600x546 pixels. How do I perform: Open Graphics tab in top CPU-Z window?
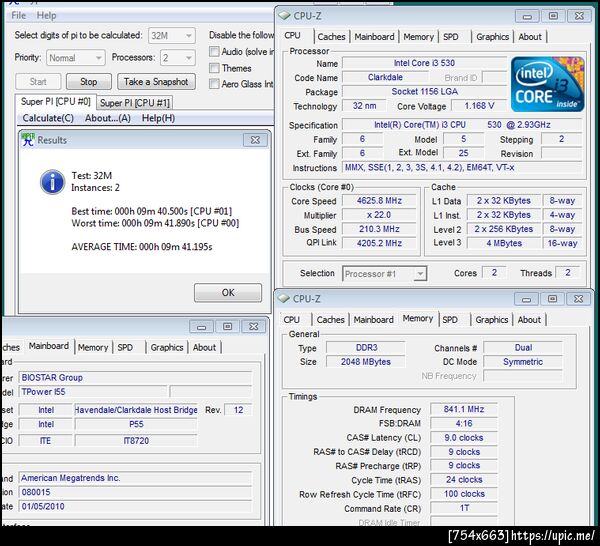[492, 37]
